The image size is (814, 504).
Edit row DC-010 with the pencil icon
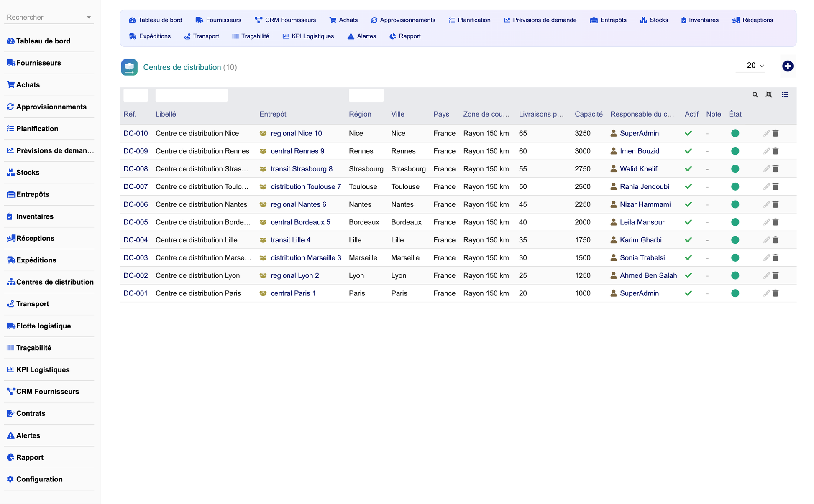click(766, 133)
